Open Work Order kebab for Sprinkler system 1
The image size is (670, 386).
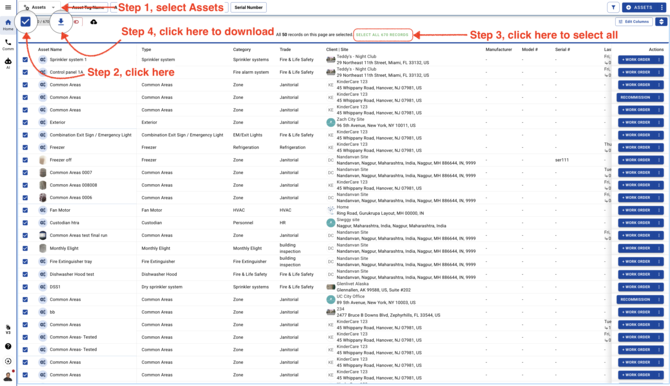[x=658, y=60]
